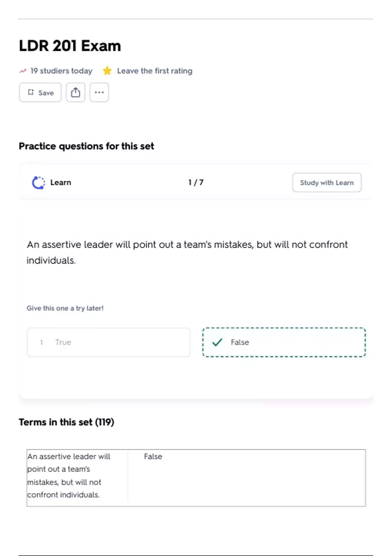Click the Learn mode label

60,182
